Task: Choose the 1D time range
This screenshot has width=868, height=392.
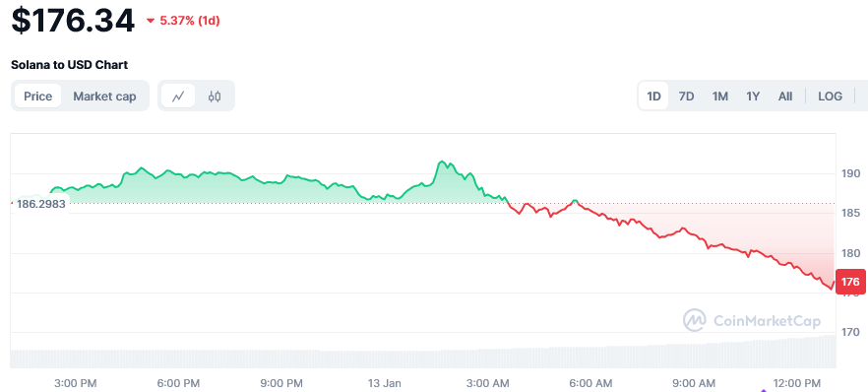Action: (653, 97)
